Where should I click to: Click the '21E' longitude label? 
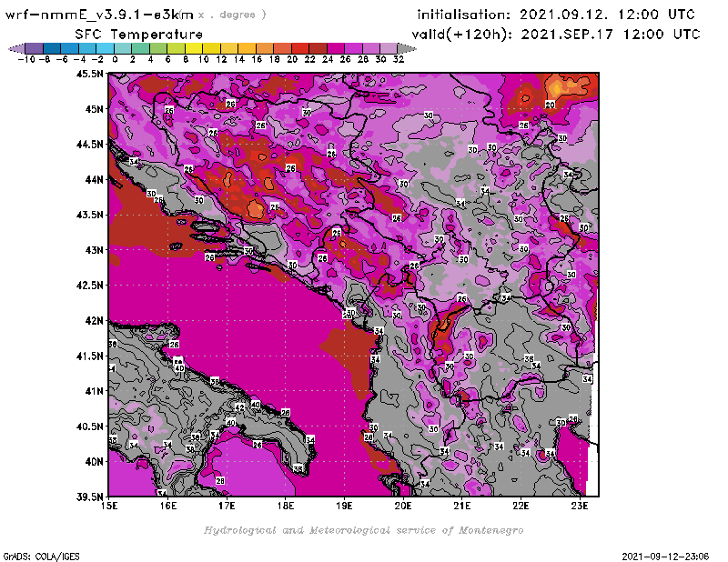[462, 506]
